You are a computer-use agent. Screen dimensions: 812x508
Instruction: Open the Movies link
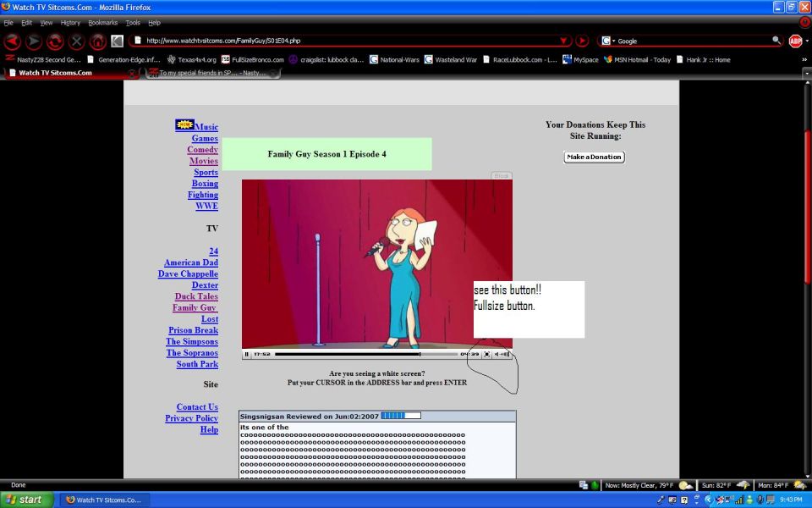[x=204, y=161]
